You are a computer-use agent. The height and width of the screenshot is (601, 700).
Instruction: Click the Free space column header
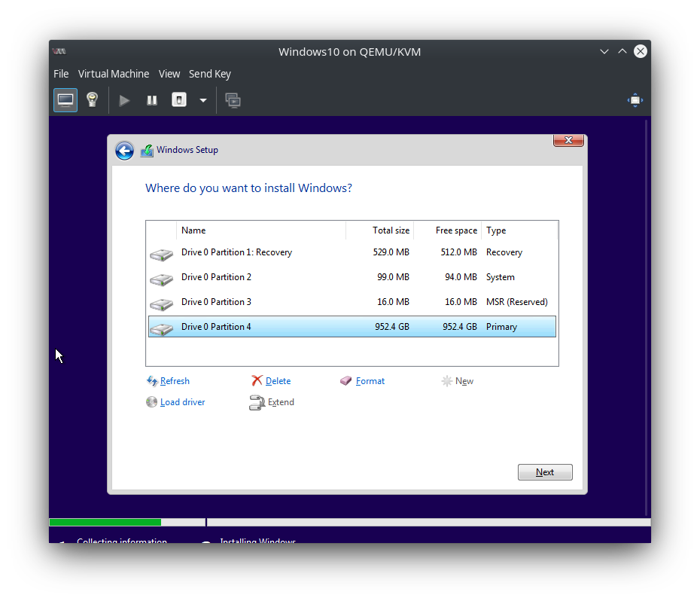coord(448,230)
